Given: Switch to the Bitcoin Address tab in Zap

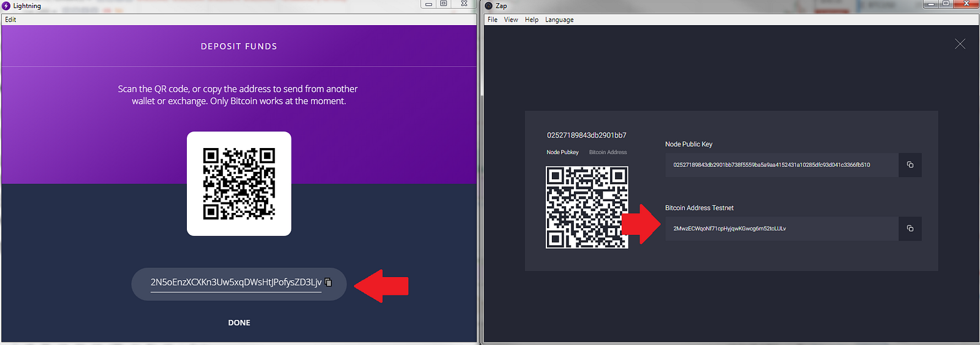Looking at the screenshot, I should 608,152.
